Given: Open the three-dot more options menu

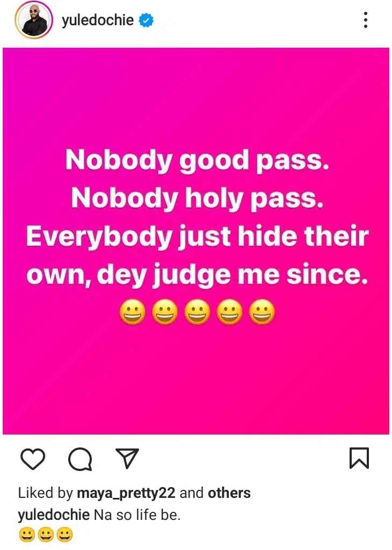Looking at the screenshot, I should point(366,20).
